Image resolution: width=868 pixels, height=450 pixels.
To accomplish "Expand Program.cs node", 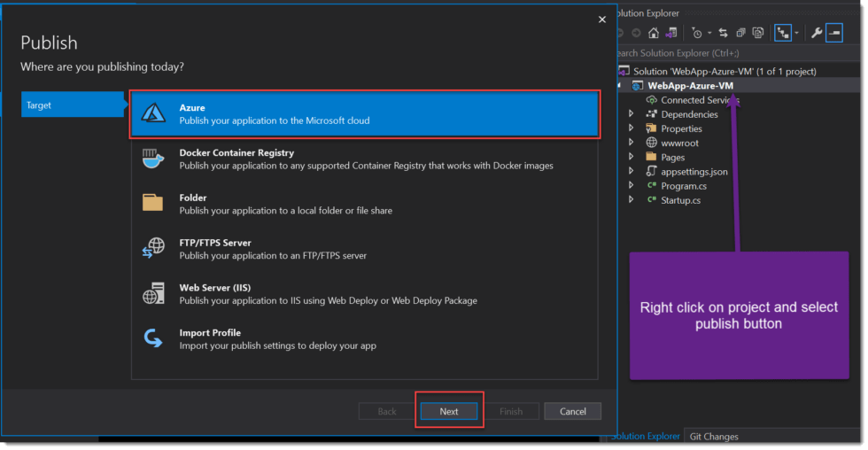I will coord(631,186).
